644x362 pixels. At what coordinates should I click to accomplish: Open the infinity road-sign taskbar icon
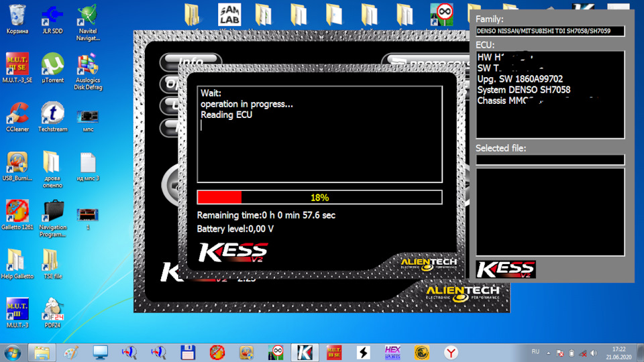(276, 353)
